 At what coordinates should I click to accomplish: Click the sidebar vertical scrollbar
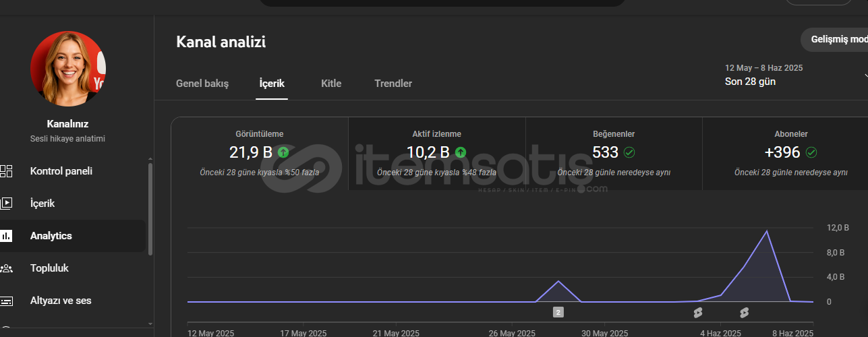tap(150, 209)
